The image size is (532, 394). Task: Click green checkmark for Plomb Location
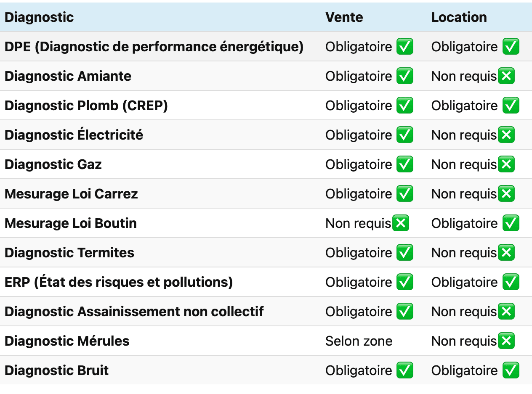(x=511, y=106)
